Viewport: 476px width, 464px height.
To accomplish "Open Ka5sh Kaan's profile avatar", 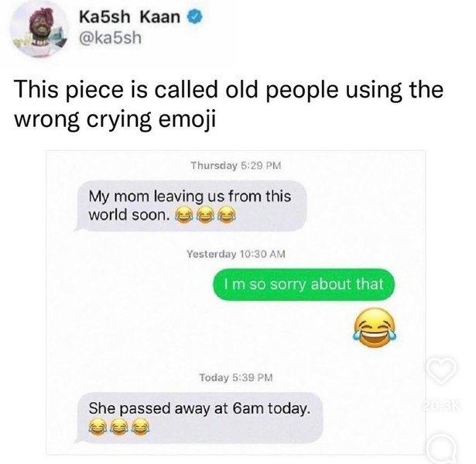I will click(x=39, y=29).
